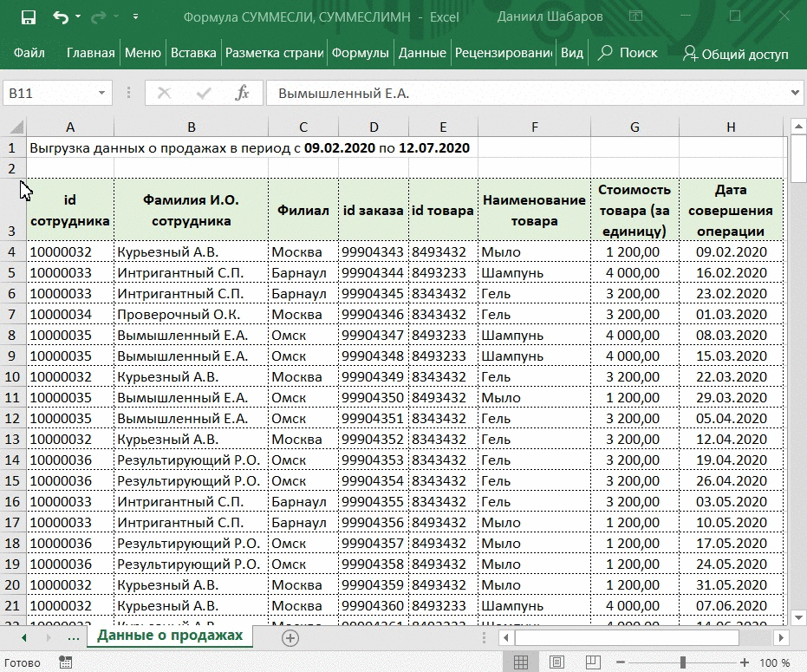Click the Общий доступ share button

[x=735, y=54]
